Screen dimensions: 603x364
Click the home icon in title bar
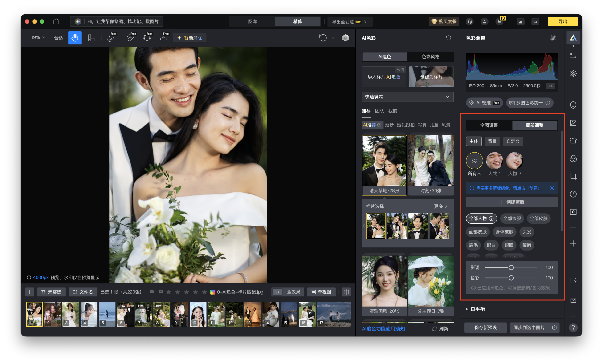[x=56, y=21]
